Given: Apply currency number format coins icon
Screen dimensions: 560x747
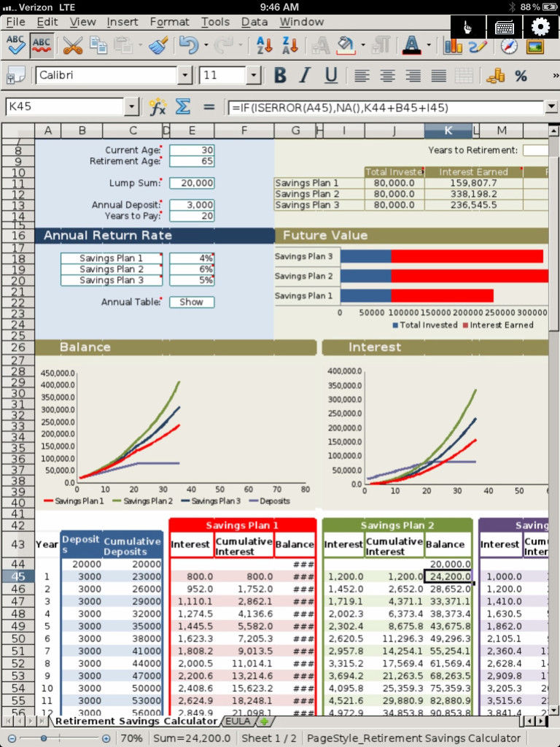Looking at the screenshot, I should tap(495, 75).
